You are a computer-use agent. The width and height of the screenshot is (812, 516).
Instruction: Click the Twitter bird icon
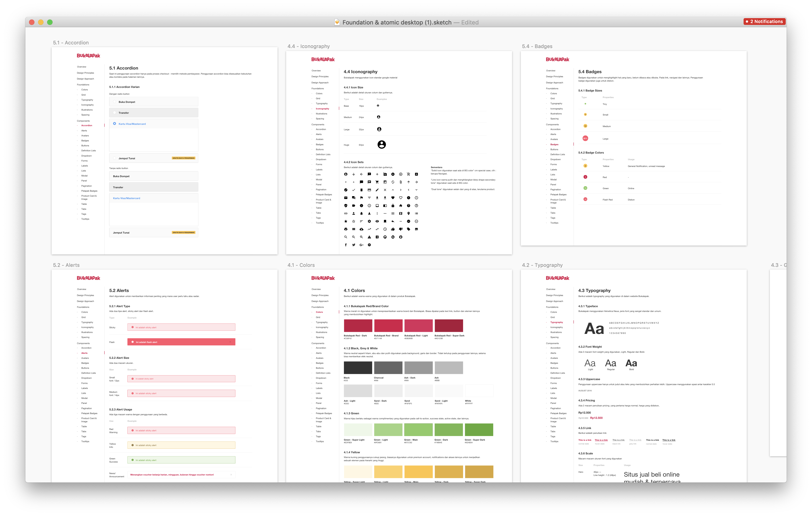click(353, 245)
